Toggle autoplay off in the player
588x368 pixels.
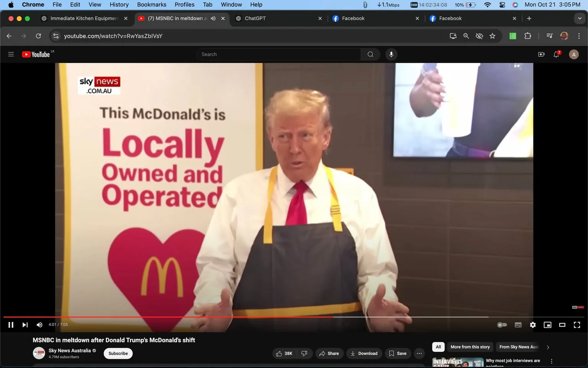tap(502, 325)
